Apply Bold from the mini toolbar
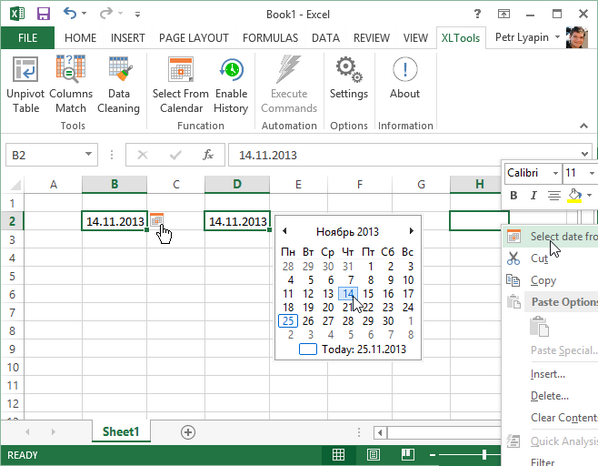The width and height of the screenshot is (598, 466). (514, 196)
